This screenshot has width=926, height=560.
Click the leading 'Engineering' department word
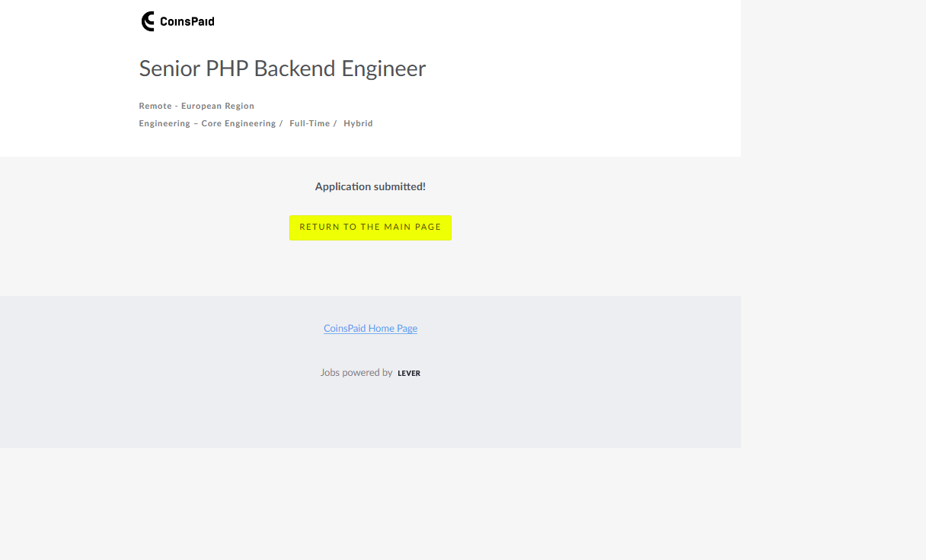click(164, 123)
